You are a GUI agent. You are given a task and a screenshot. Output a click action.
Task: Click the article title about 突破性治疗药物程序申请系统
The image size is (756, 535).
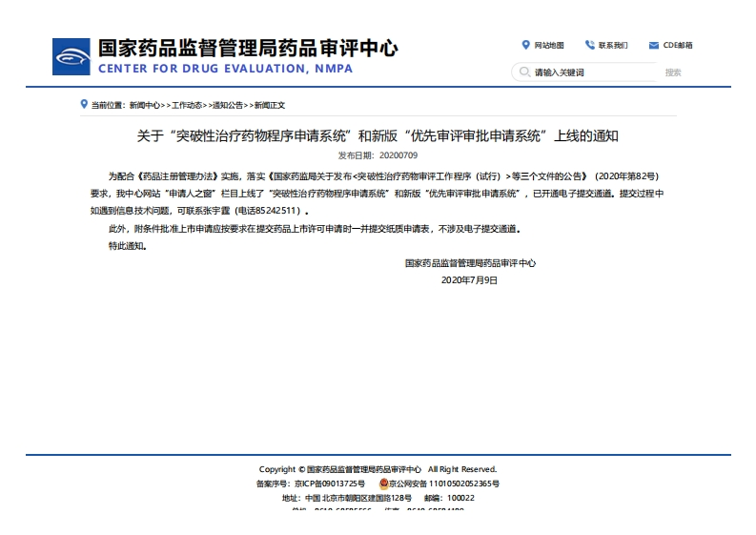pyautogui.click(x=378, y=136)
